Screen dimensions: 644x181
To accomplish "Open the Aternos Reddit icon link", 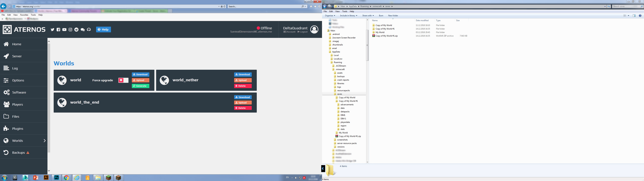I will click(76, 29).
